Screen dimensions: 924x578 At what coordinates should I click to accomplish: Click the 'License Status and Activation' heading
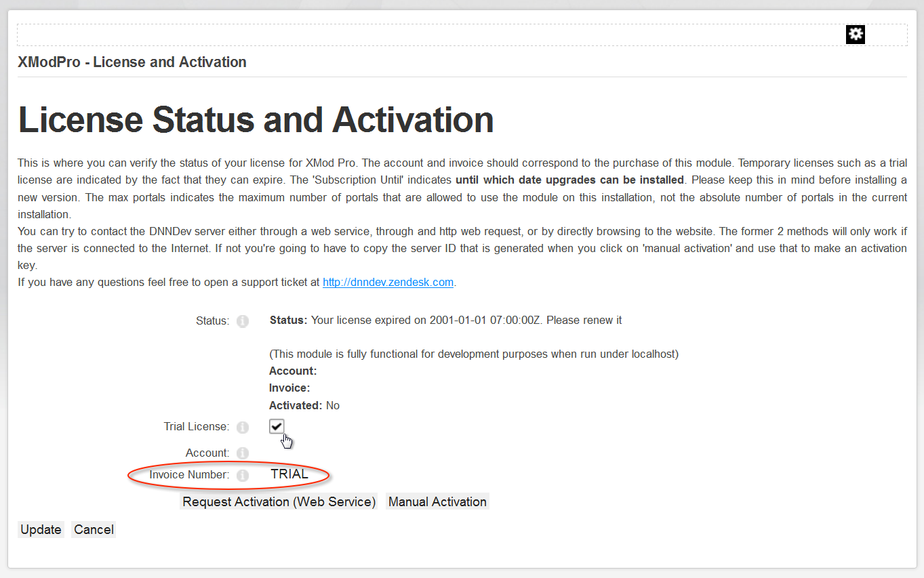click(x=256, y=119)
